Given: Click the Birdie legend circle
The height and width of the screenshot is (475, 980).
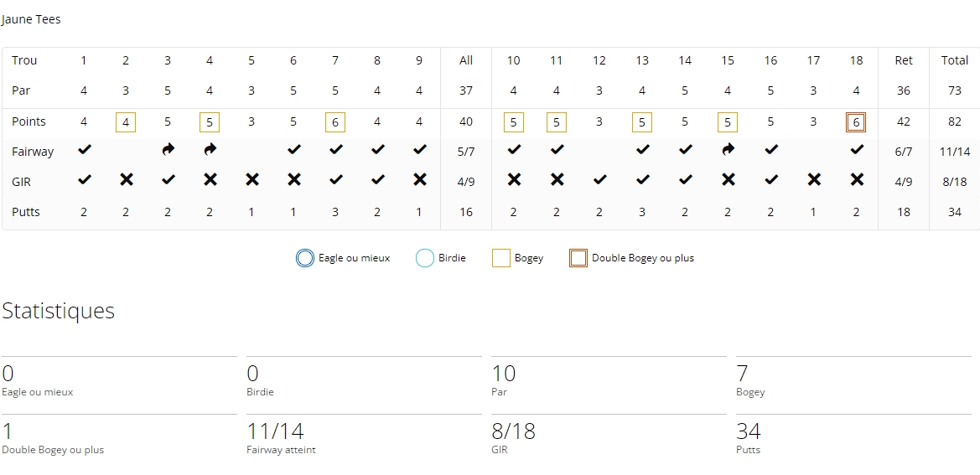Looking at the screenshot, I should click(x=425, y=258).
